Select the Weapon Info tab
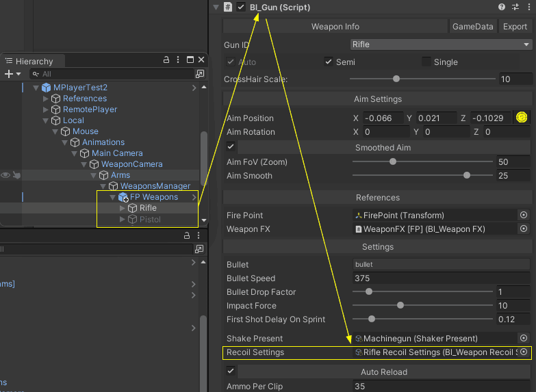536x392 pixels. point(335,27)
